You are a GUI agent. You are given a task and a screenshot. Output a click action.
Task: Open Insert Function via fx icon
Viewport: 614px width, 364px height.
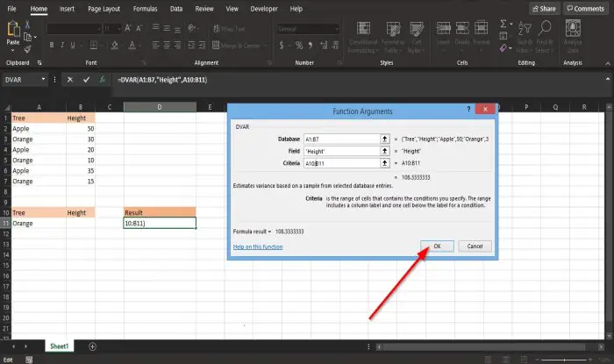pyautogui.click(x=103, y=80)
